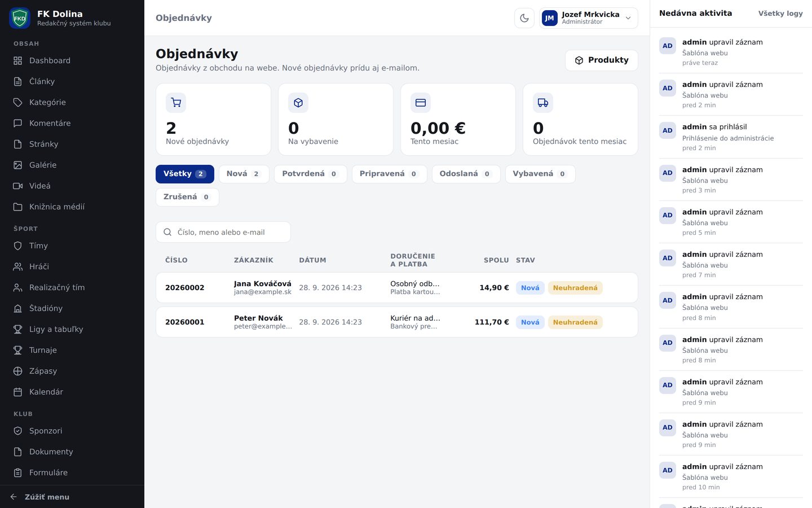Click the Štadióny building icon
The width and height of the screenshot is (812, 508).
[17, 308]
